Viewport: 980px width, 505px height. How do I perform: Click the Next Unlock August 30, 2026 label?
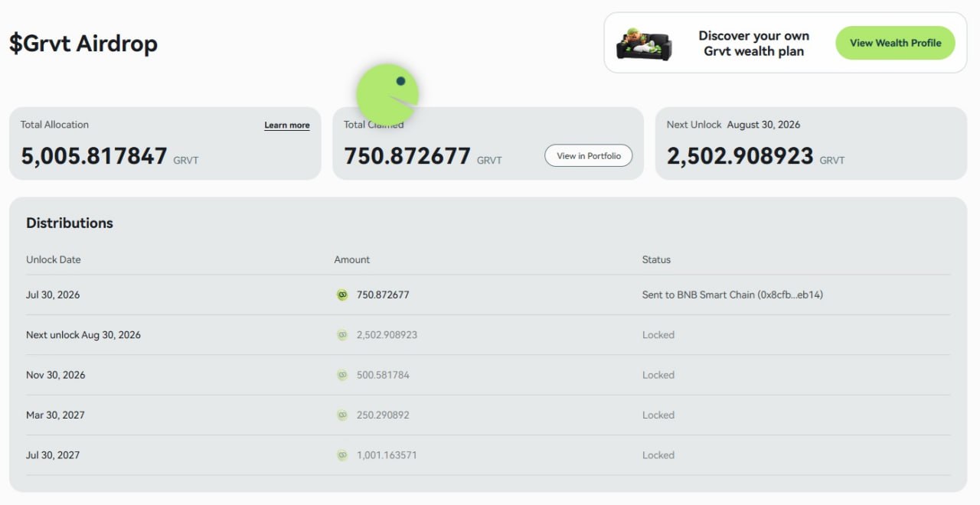tap(733, 125)
